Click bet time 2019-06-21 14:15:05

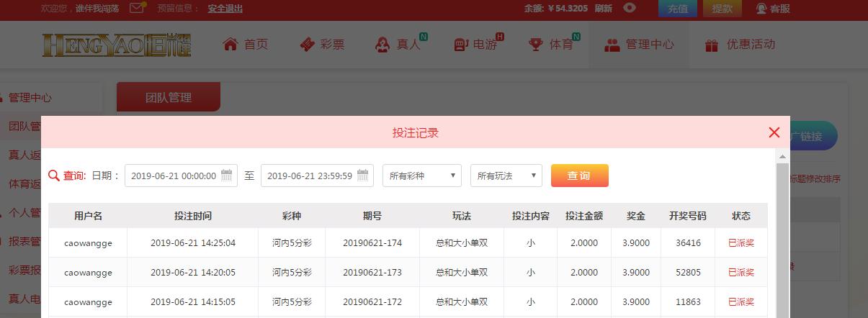[x=193, y=302]
